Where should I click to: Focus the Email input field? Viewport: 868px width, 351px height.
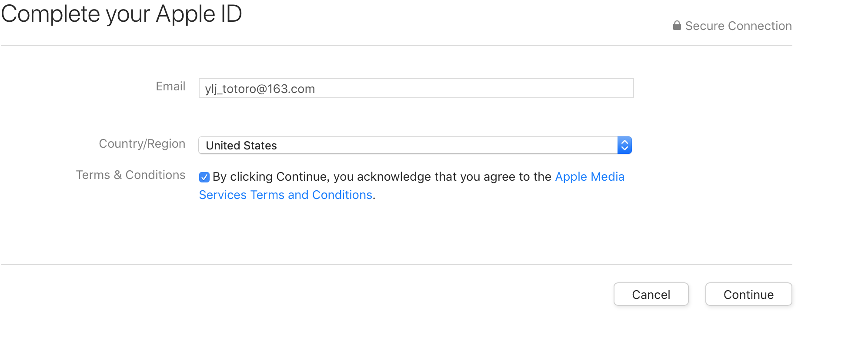416,88
